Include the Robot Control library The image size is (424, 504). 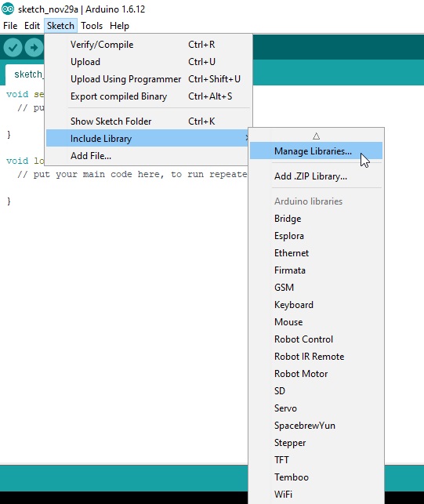[x=317, y=339]
